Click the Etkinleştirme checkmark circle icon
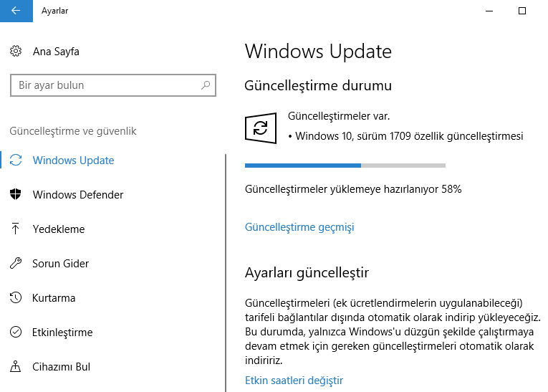The image size is (548, 392). tap(16, 333)
